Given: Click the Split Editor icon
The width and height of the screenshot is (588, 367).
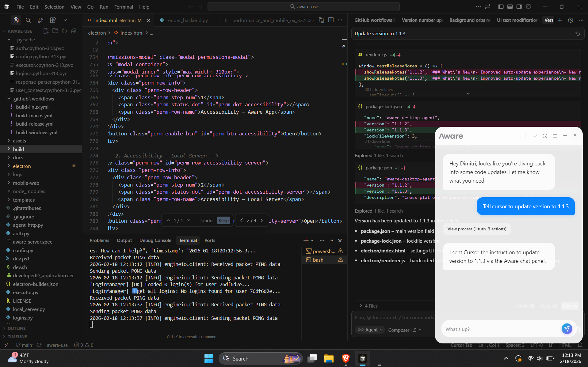Looking at the screenshot, I should (x=331, y=20).
